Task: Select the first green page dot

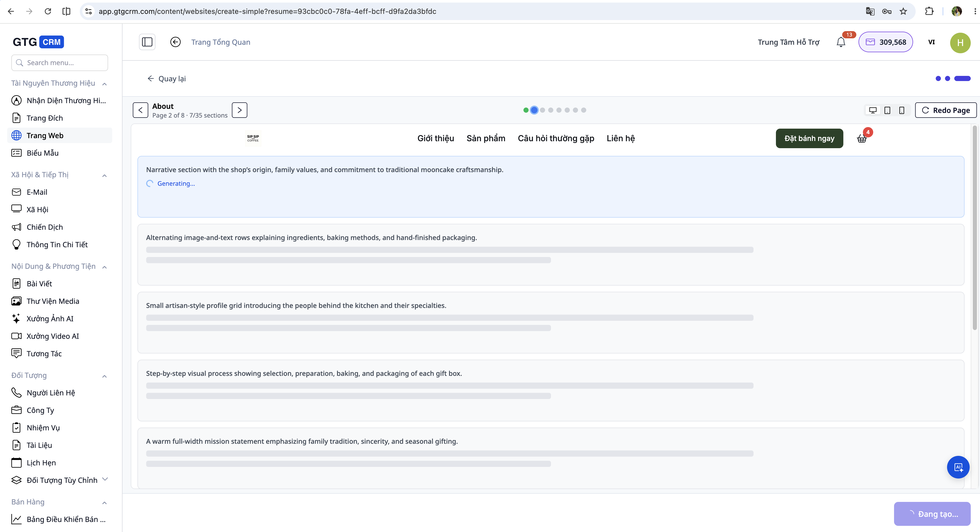Action: point(526,110)
